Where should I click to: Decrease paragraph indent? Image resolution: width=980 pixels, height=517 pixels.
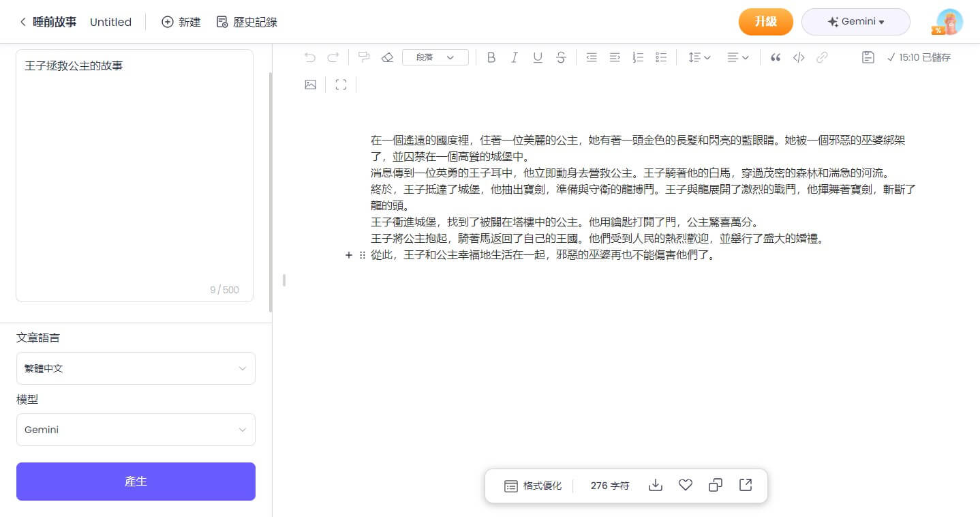592,57
